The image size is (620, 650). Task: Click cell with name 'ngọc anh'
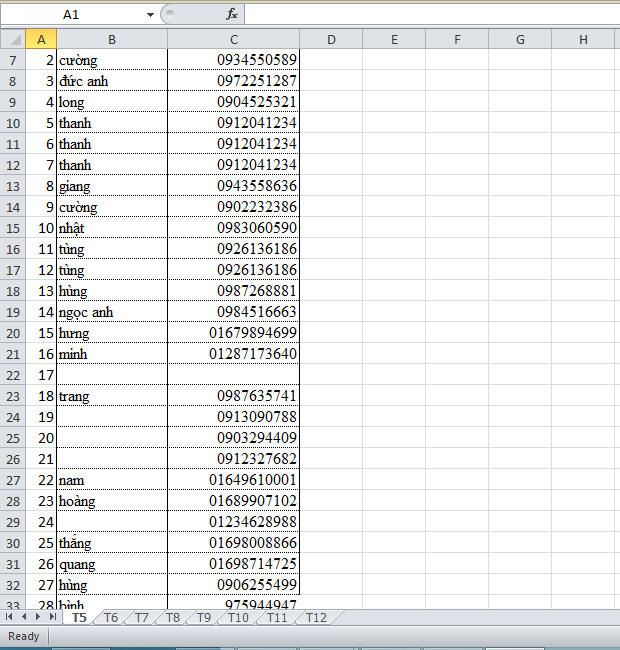coord(112,312)
